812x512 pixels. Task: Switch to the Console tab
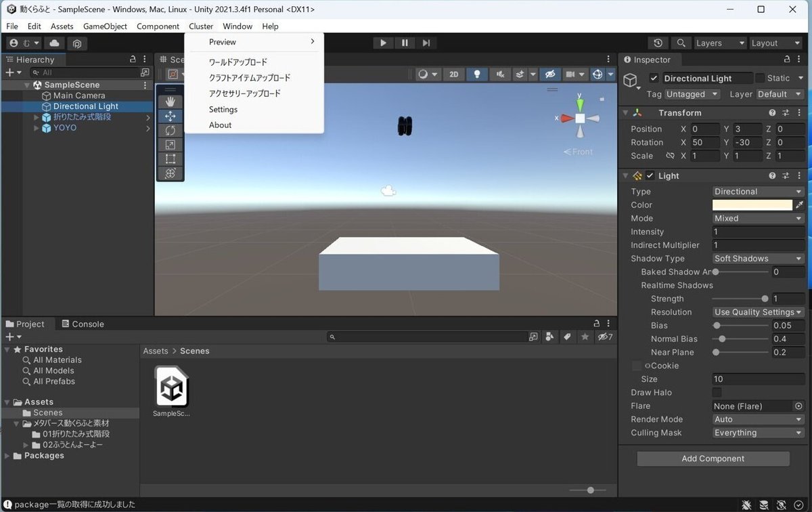click(x=83, y=324)
